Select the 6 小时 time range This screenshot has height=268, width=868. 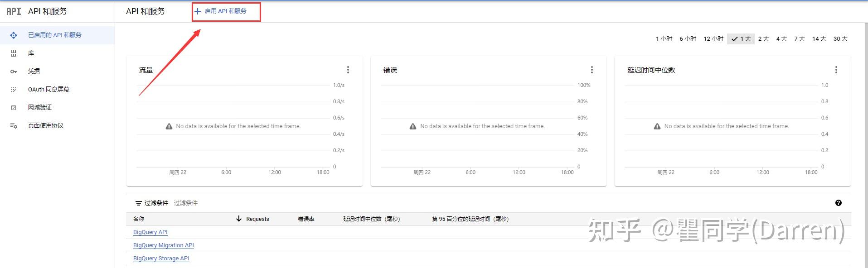tap(688, 39)
